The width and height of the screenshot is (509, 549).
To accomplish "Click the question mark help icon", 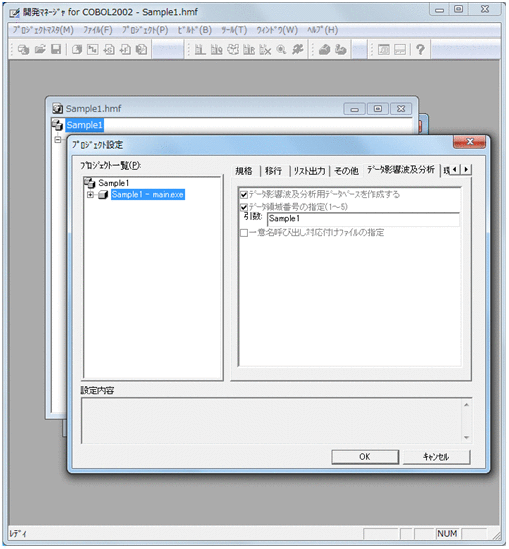I will click(x=420, y=50).
